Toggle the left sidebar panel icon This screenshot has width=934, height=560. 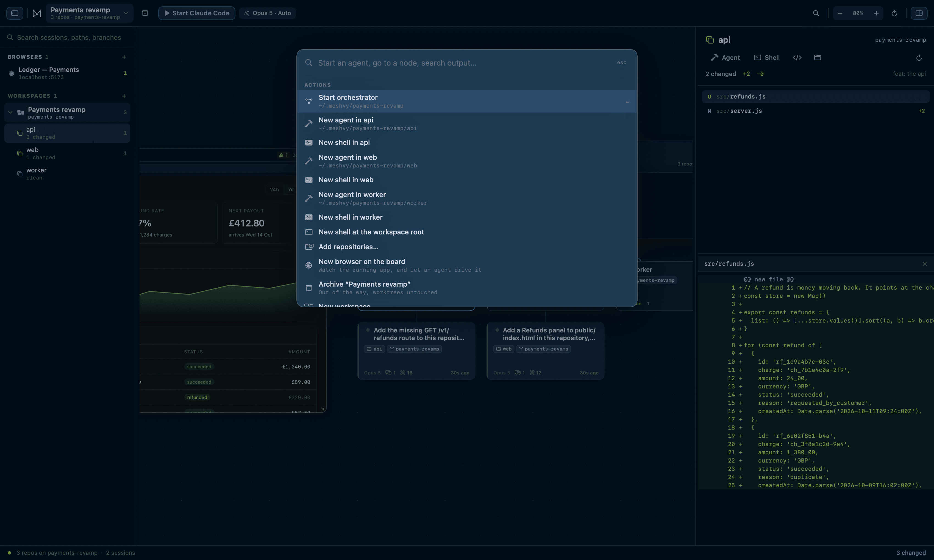[15, 13]
